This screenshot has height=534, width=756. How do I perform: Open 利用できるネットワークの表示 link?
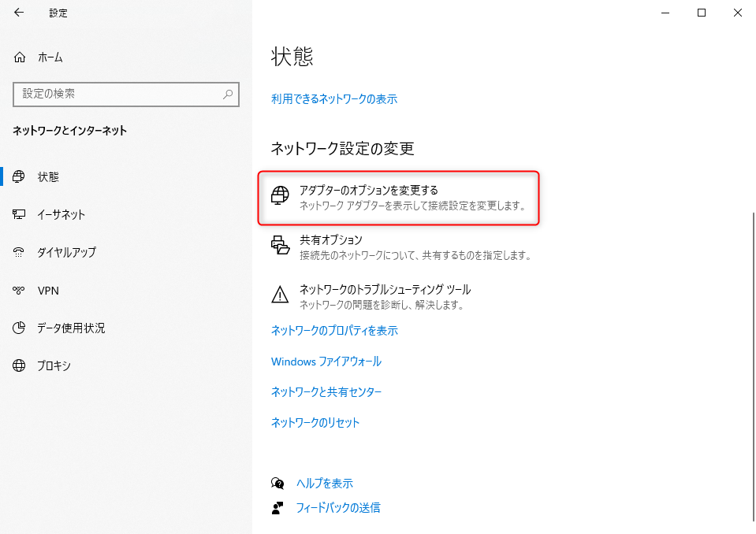334,99
